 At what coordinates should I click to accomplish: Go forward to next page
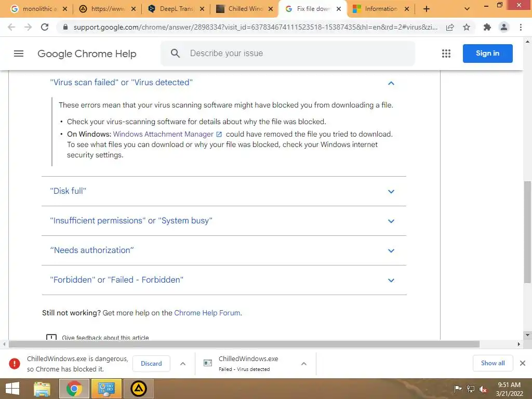(28, 27)
